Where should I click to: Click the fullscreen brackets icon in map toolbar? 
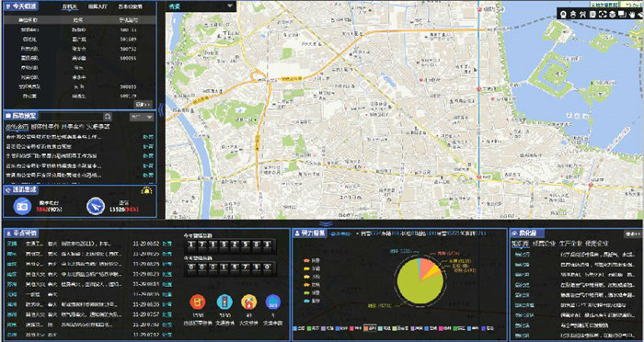click(603, 15)
